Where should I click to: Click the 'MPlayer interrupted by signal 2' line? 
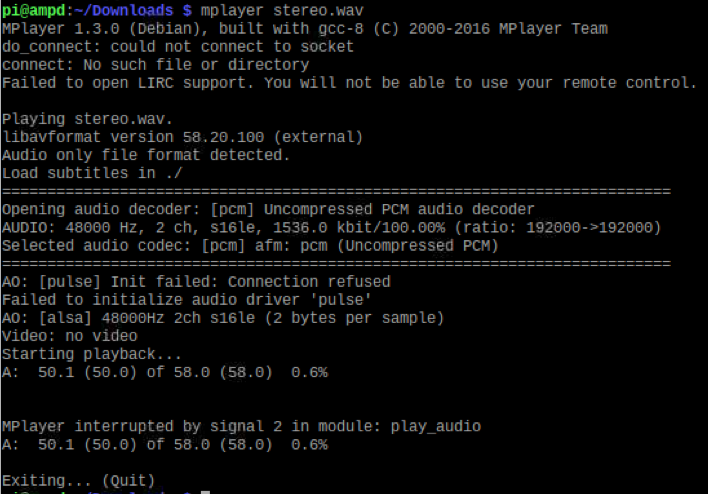pyautogui.click(x=241, y=426)
